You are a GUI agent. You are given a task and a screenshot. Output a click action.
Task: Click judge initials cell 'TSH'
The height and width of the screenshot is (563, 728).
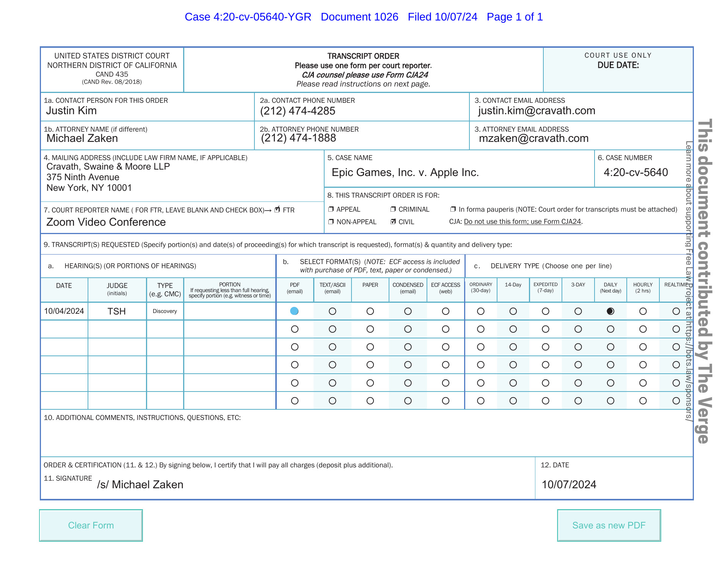pyautogui.click(x=117, y=311)
